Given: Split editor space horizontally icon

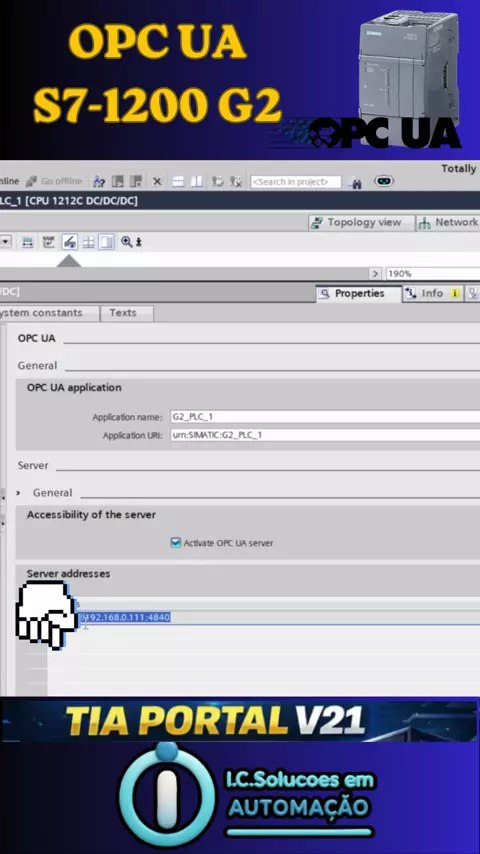Looking at the screenshot, I should [178, 181].
